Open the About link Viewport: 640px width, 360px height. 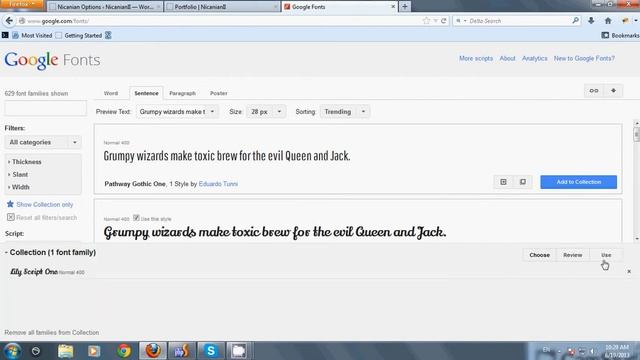point(507,58)
